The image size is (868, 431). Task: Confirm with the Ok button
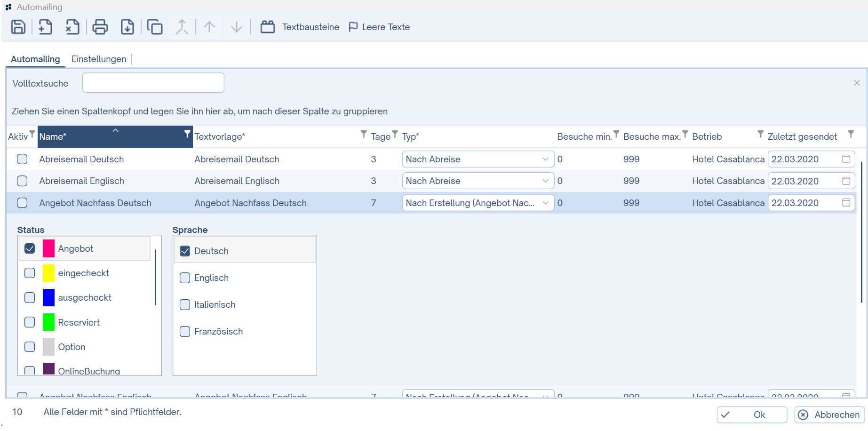(x=752, y=415)
